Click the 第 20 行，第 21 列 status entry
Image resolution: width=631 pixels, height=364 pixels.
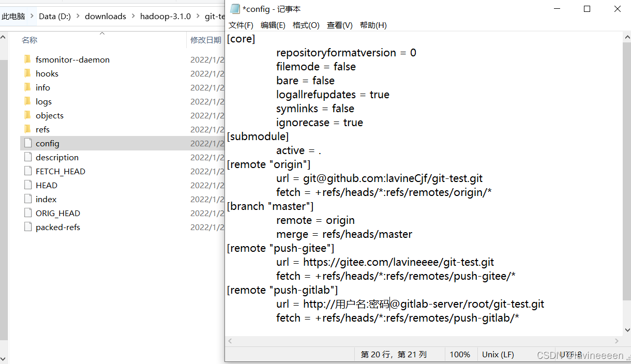[x=394, y=355]
